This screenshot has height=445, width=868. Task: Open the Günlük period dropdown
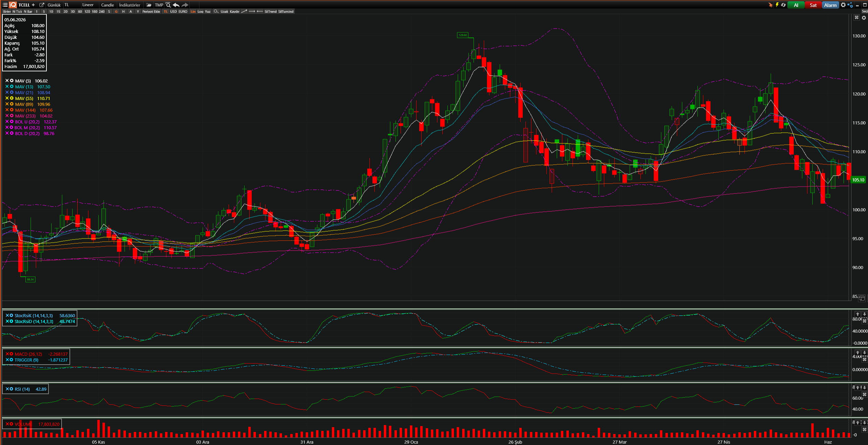coord(54,5)
